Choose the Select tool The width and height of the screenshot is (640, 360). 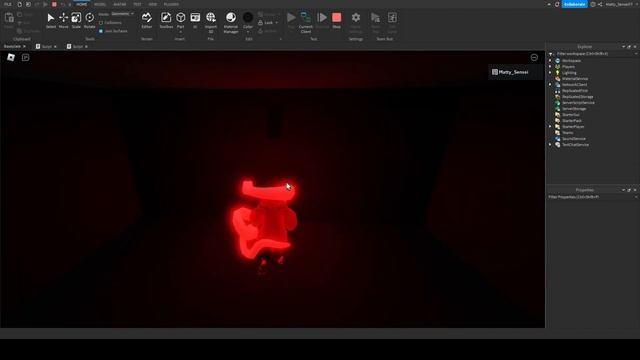(51, 20)
